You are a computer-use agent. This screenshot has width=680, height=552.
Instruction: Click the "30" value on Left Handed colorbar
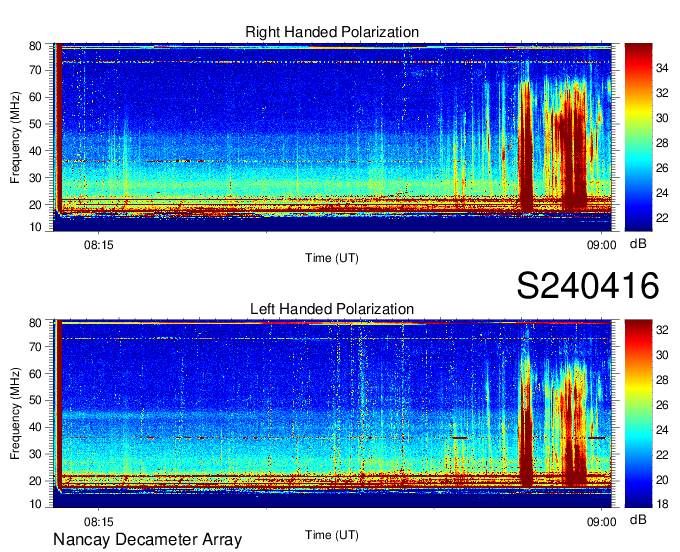(x=662, y=355)
